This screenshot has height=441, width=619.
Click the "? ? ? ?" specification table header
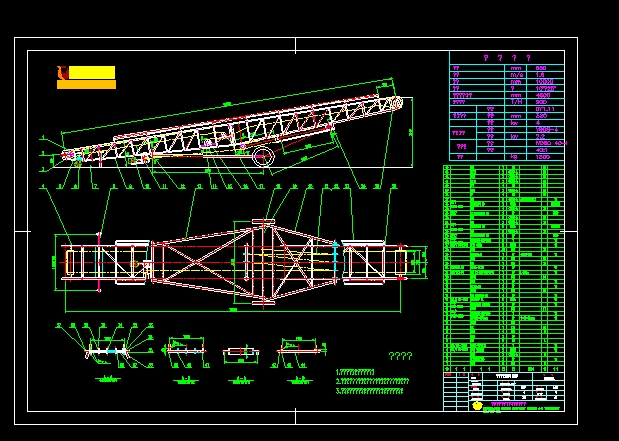(507, 58)
